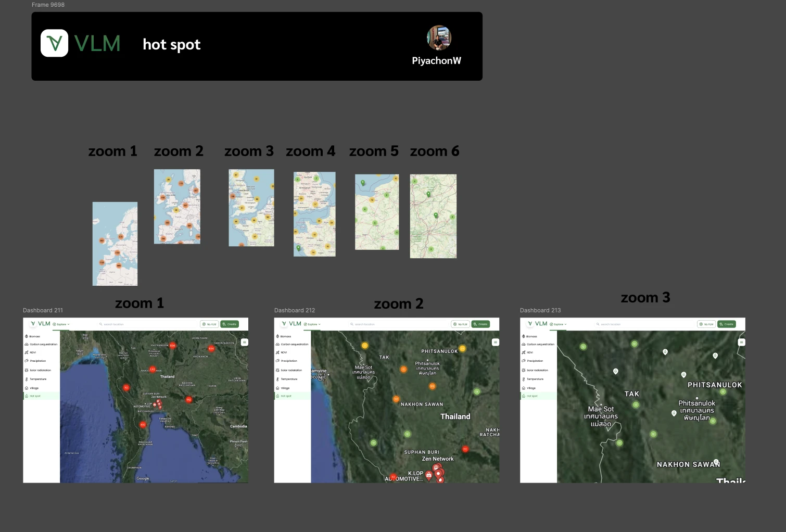
Task: Open the map layers menu icon in Dashboard 211
Action: pos(245,342)
